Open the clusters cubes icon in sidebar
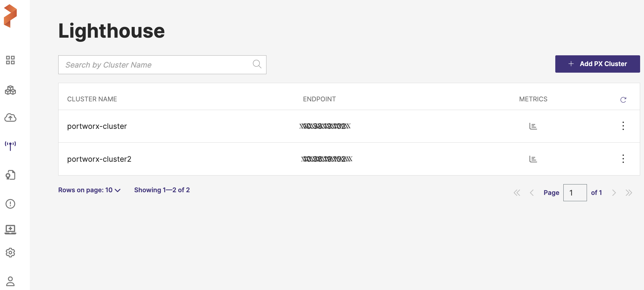The image size is (644, 290). pyautogui.click(x=10, y=90)
